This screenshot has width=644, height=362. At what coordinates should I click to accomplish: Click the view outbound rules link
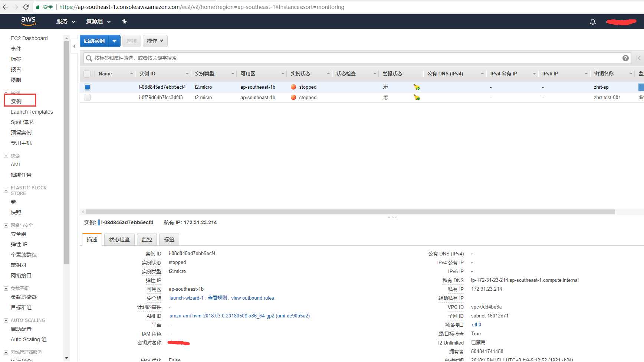(253, 298)
